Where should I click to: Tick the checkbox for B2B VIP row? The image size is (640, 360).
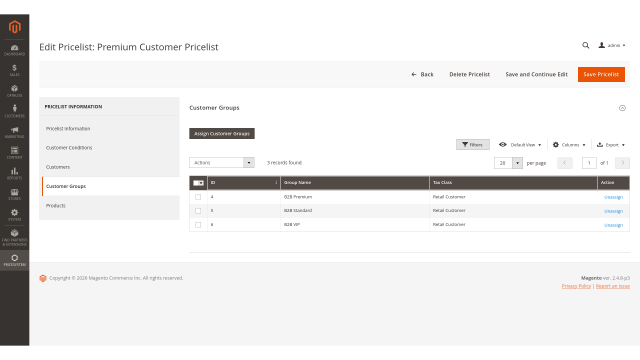tap(198, 225)
